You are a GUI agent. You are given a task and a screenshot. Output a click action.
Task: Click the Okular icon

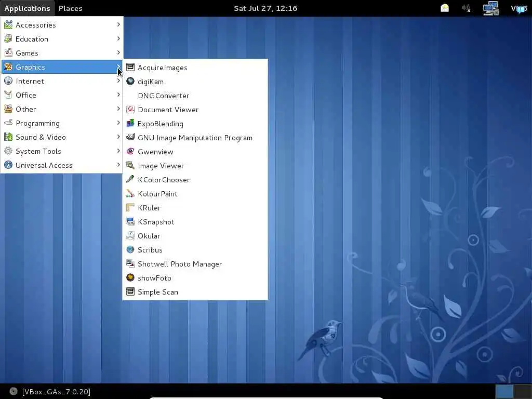[130, 235]
